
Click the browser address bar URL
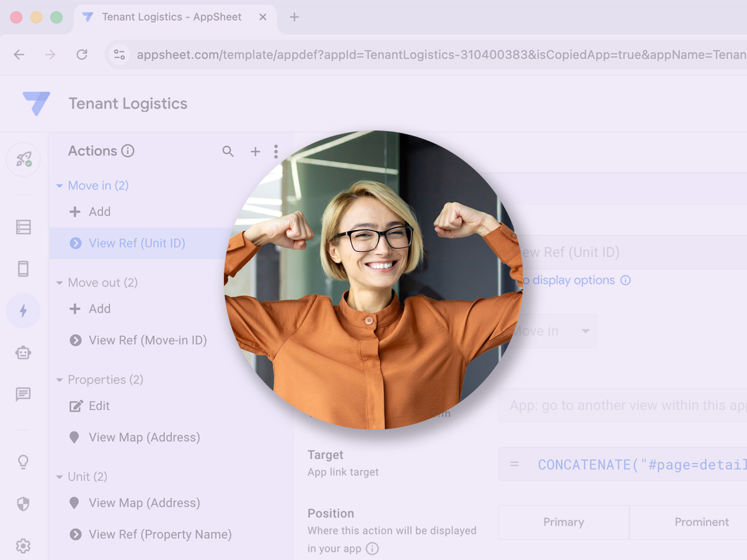tap(441, 55)
